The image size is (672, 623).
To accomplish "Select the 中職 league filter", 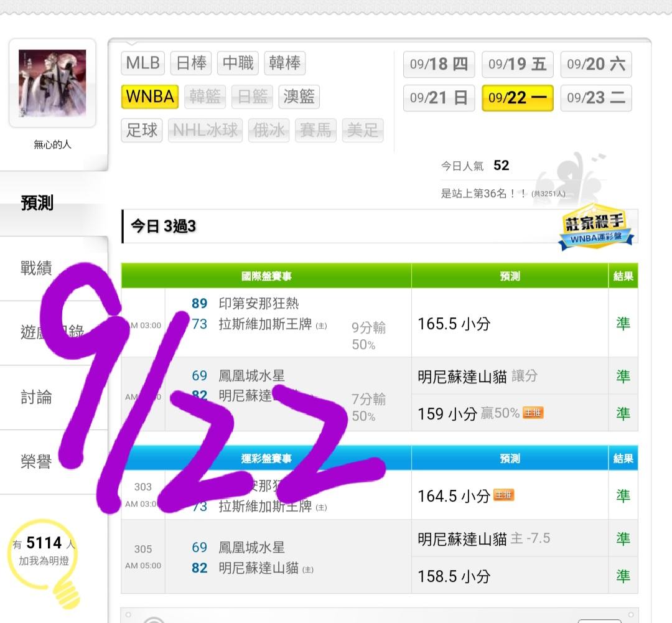I will [238, 63].
